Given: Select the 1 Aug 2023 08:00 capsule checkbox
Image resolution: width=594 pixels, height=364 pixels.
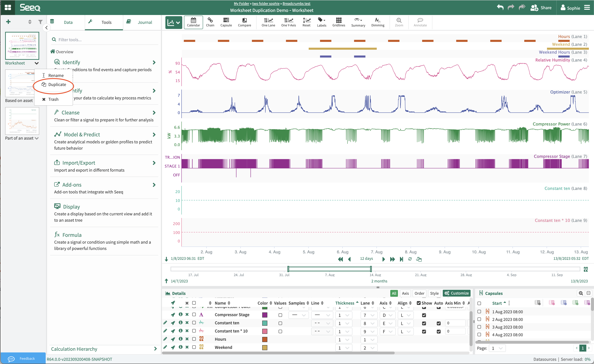Looking at the screenshot, I should pos(479,312).
